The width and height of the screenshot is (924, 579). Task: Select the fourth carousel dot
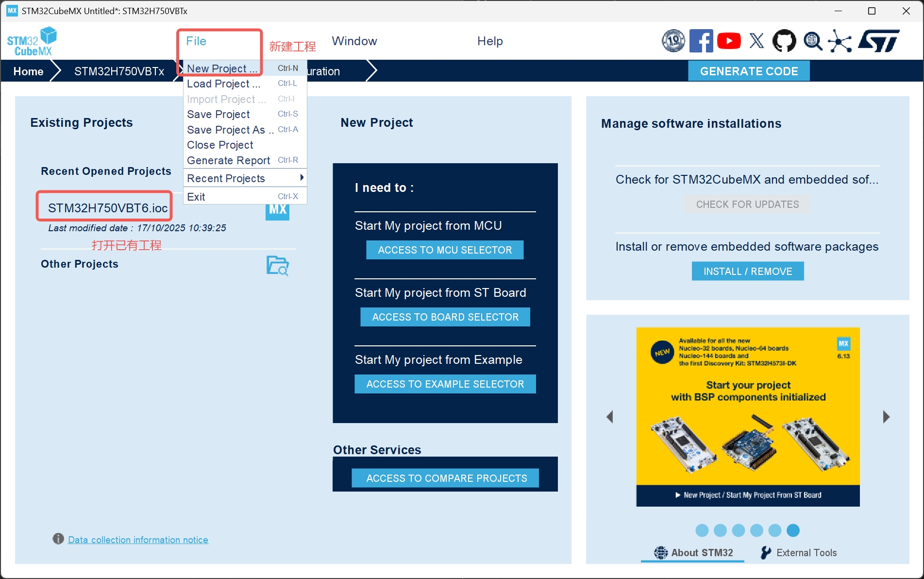point(756,530)
